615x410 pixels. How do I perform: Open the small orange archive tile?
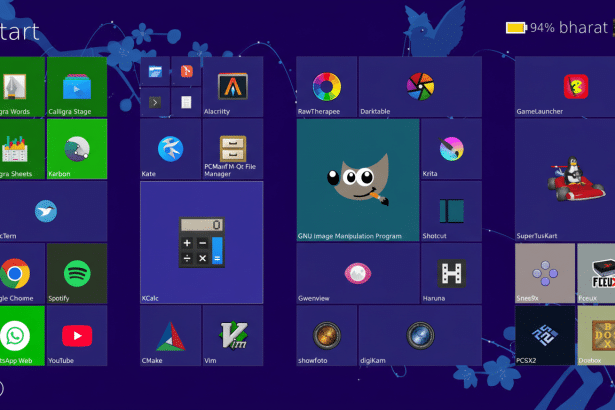[x=186, y=71]
